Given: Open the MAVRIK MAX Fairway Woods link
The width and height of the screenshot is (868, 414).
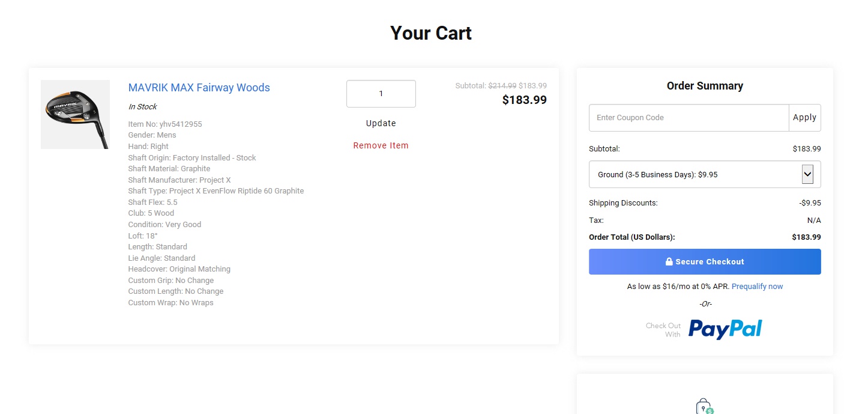Looking at the screenshot, I should [199, 88].
